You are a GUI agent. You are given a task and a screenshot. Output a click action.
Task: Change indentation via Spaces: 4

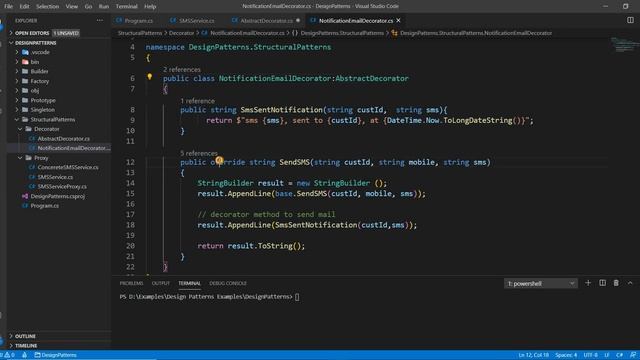566,355
